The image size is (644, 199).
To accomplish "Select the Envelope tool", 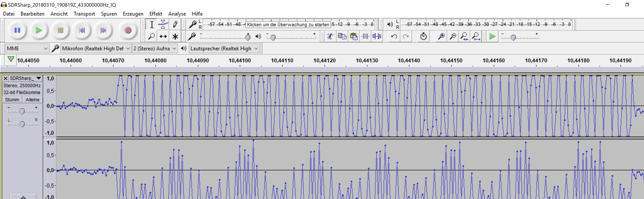I will coord(163,24).
